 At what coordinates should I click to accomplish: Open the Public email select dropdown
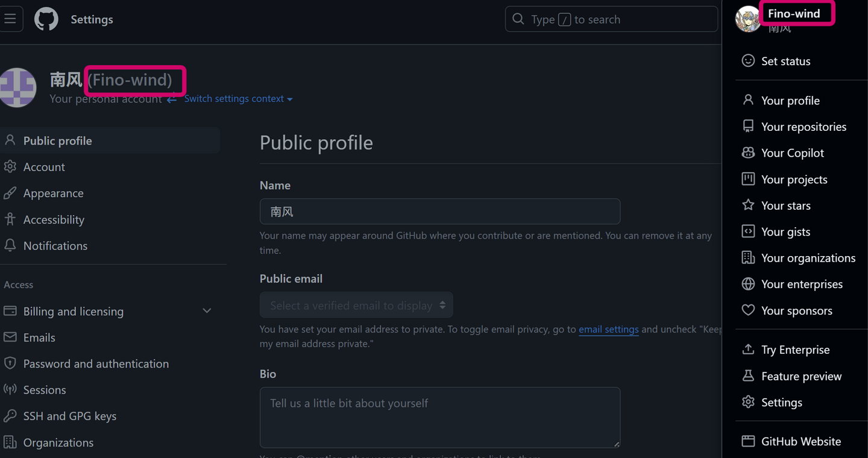(x=356, y=305)
